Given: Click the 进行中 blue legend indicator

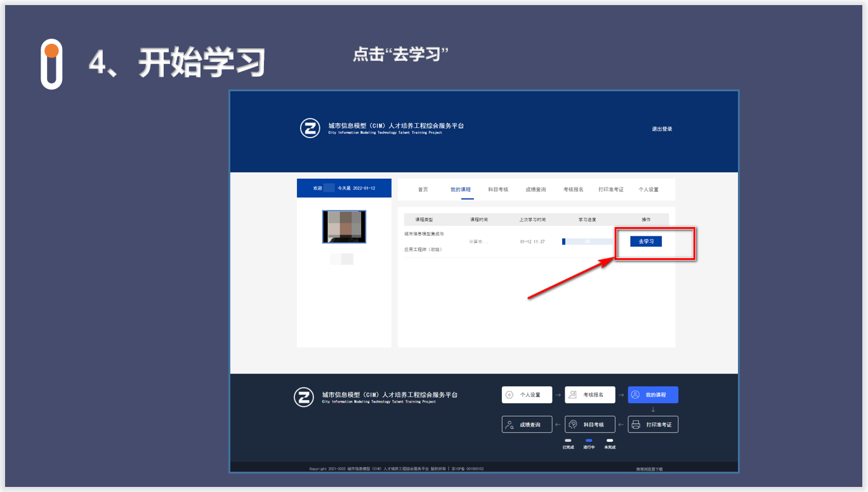Looking at the screenshot, I should (x=589, y=441).
